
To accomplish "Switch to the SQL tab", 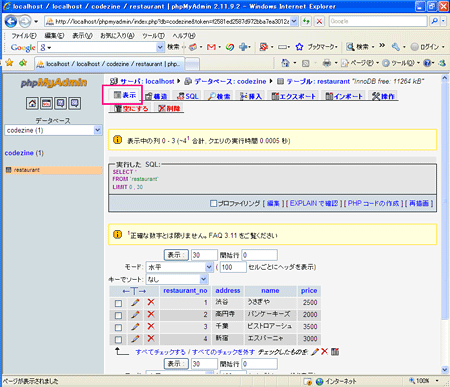I will click(x=188, y=96).
